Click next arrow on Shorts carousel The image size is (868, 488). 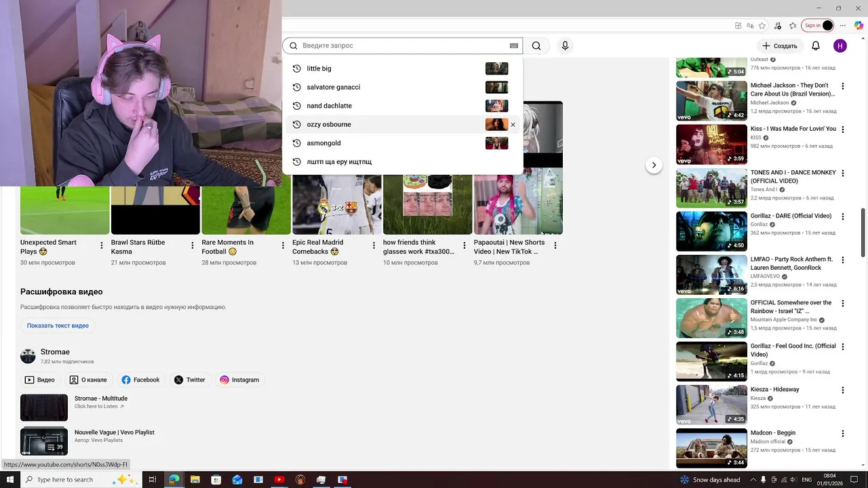(x=654, y=165)
